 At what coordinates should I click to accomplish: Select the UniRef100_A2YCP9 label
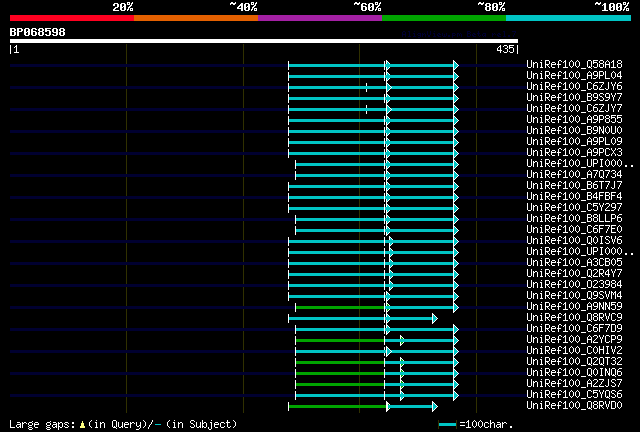[x=574, y=340]
